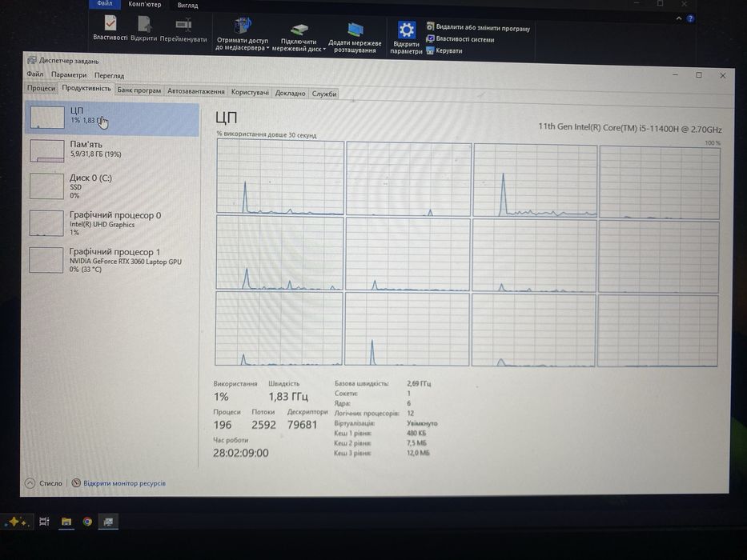
Task: Click sparkle search icon on taskbar
Action: [16, 522]
